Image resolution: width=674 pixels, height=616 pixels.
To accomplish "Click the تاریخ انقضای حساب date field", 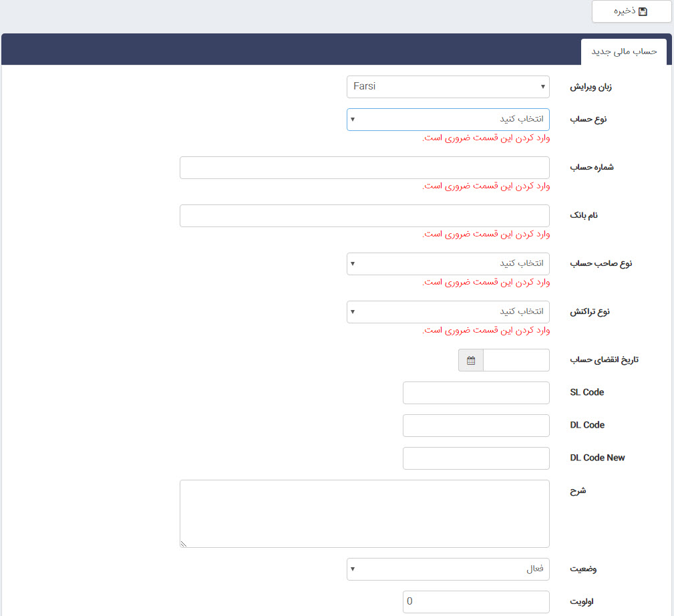I will 516,360.
